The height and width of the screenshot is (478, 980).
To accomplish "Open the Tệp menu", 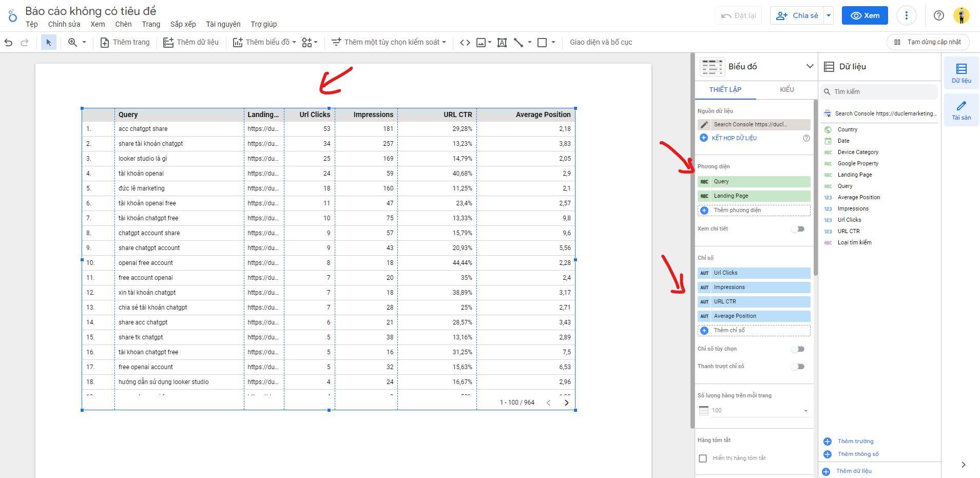I will (32, 24).
